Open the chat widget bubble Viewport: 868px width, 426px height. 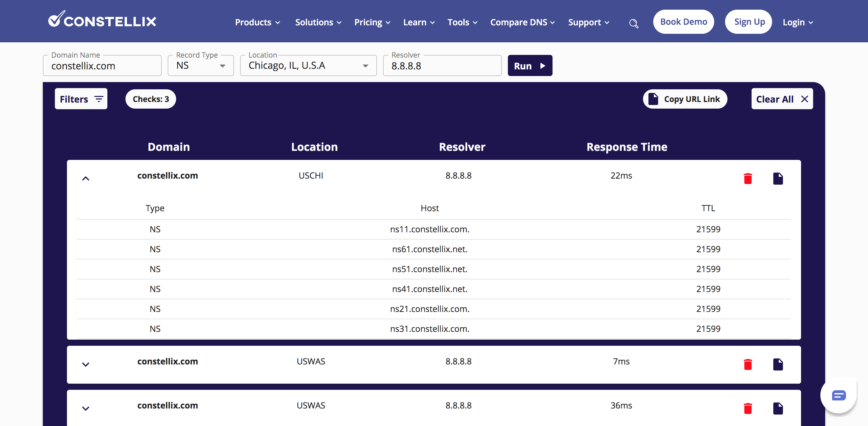pyautogui.click(x=838, y=395)
